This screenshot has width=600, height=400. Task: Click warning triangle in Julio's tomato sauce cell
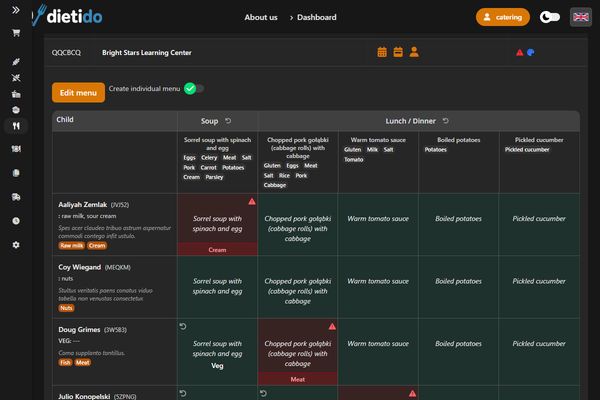[412, 393]
